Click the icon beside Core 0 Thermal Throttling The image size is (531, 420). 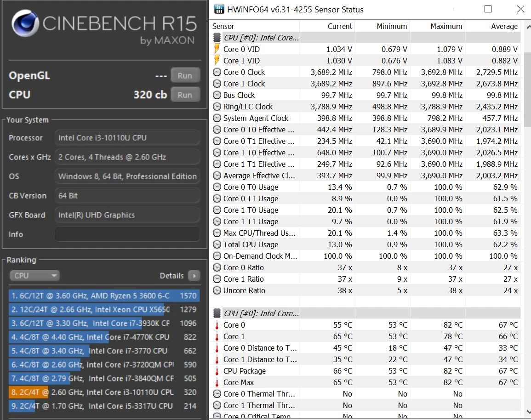point(217,394)
